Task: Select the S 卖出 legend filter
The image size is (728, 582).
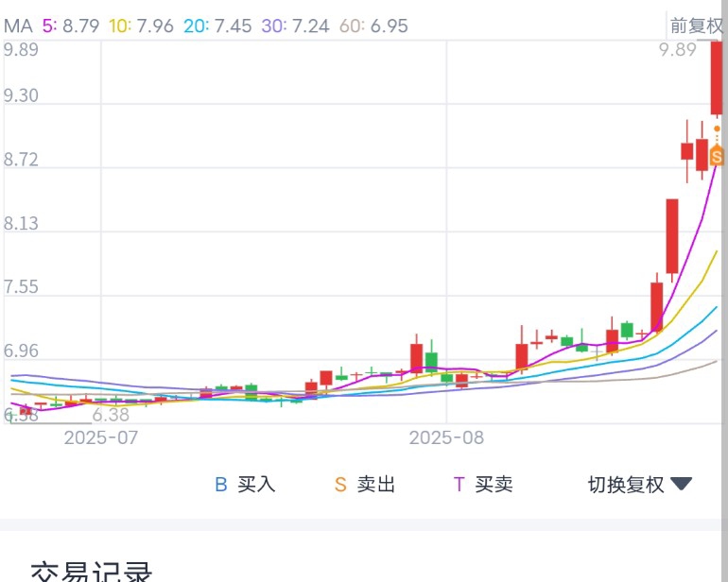Action: [x=365, y=485]
